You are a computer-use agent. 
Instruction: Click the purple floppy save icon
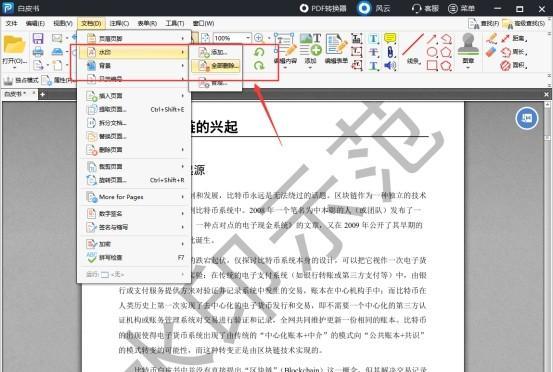tap(38, 38)
